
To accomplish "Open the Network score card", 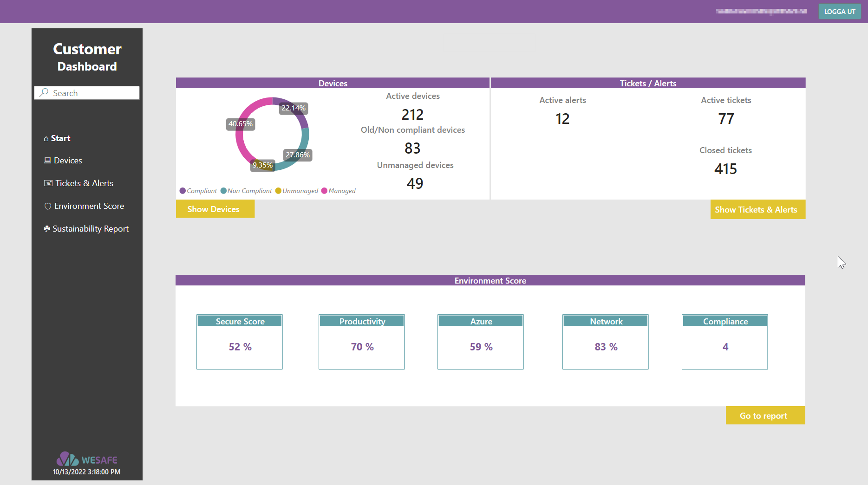I will point(605,342).
